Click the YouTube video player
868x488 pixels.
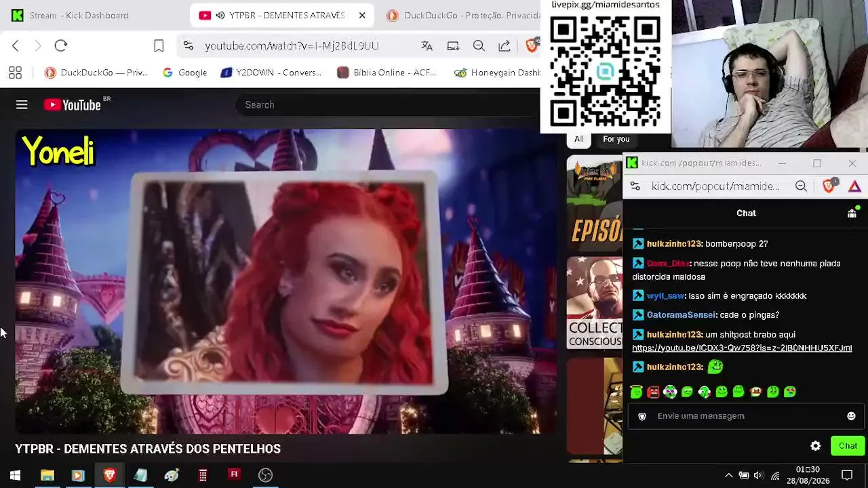[x=286, y=281]
